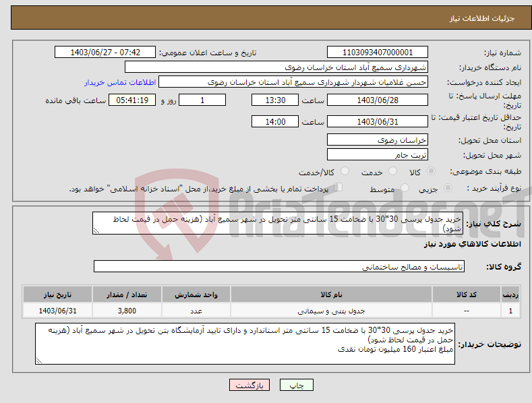Toggle the اسناد خزانه اسلامی payment checkbox

pos(338,187)
